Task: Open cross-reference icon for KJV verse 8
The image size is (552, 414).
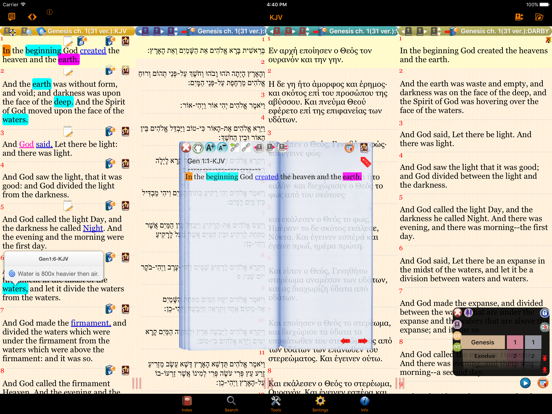Action: [125, 370]
